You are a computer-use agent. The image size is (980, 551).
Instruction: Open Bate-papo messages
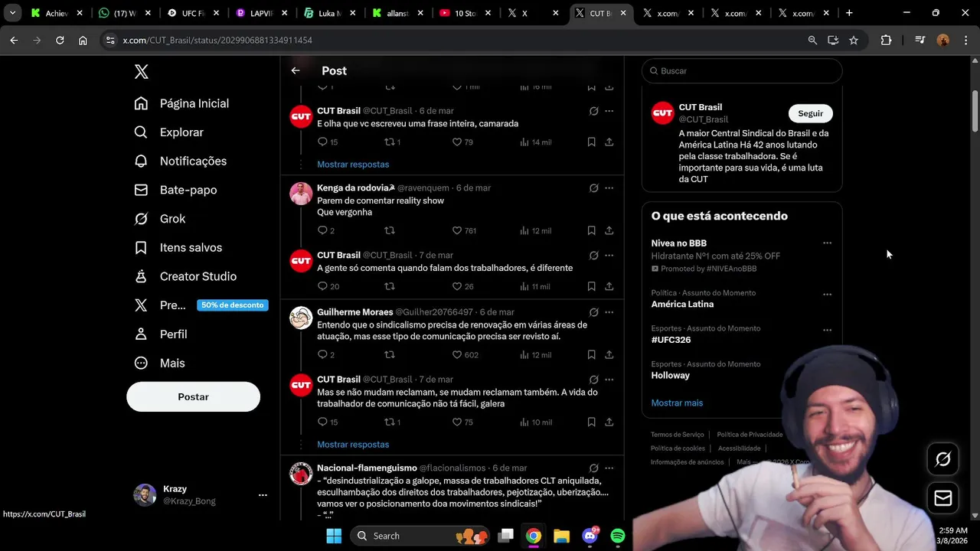(175, 190)
